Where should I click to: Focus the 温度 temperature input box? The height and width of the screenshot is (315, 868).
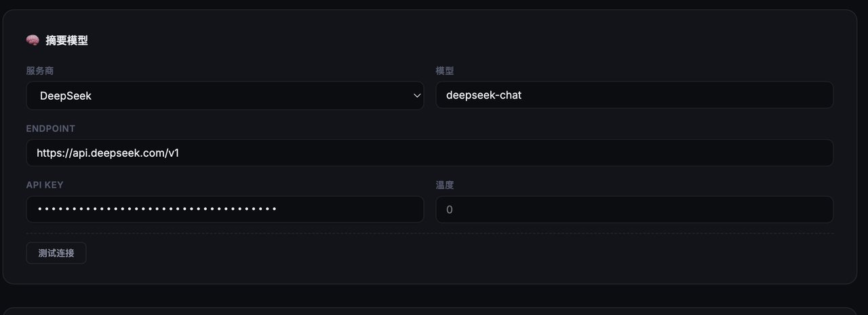[x=634, y=209]
